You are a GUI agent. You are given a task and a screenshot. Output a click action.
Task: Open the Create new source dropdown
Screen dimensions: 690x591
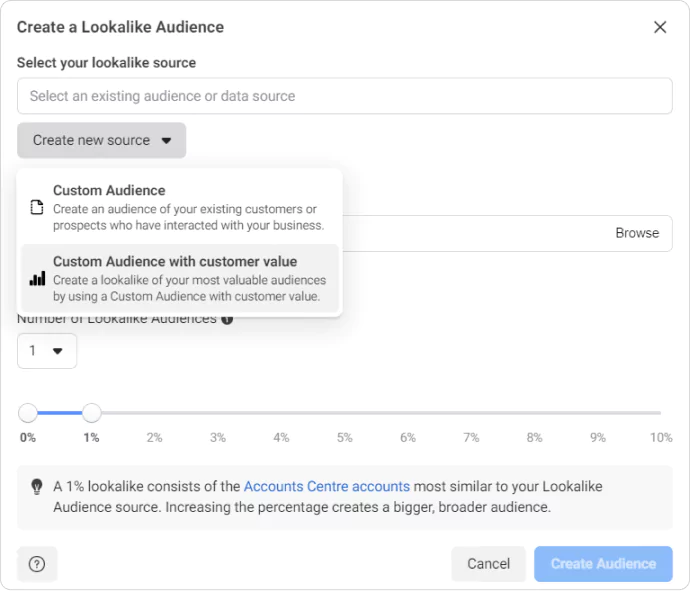[101, 140]
